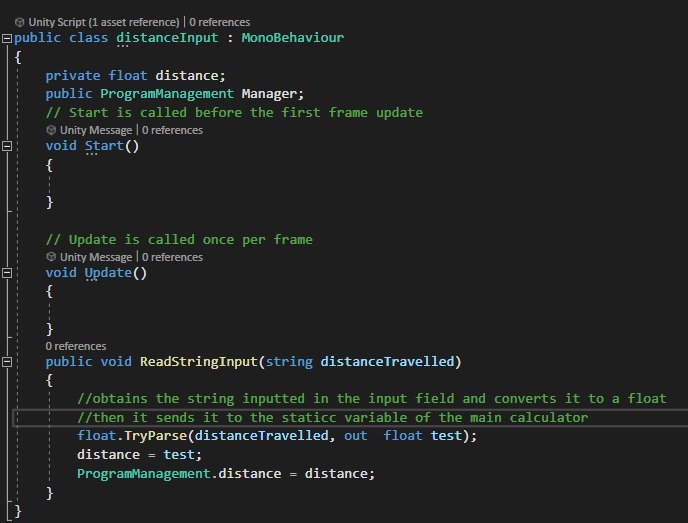Open '0 references' CodeLens above Update method
The width and height of the screenshot is (688, 523).
coord(172,257)
